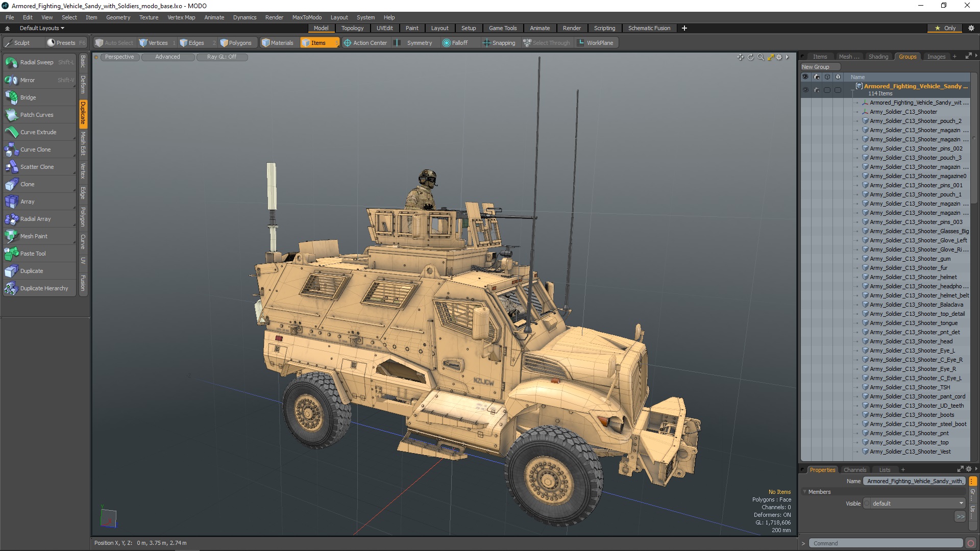
Task: Select the Scatter Clone tool
Action: click(39, 167)
